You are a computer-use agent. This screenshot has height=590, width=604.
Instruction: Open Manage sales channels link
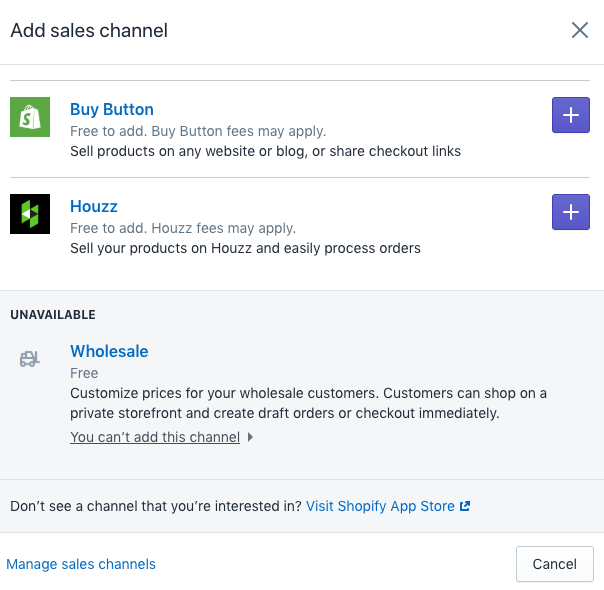tap(81, 564)
